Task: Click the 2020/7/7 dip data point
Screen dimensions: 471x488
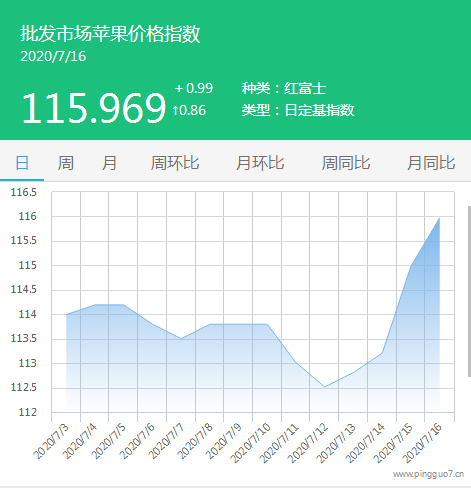Action: pyautogui.click(x=181, y=339)
